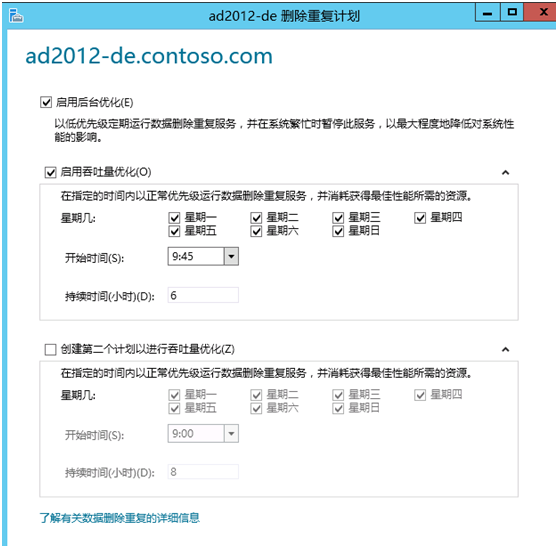Uncheck 启用后台优化(E) checkbox
The image size is (558, 548).
(46, 102)
